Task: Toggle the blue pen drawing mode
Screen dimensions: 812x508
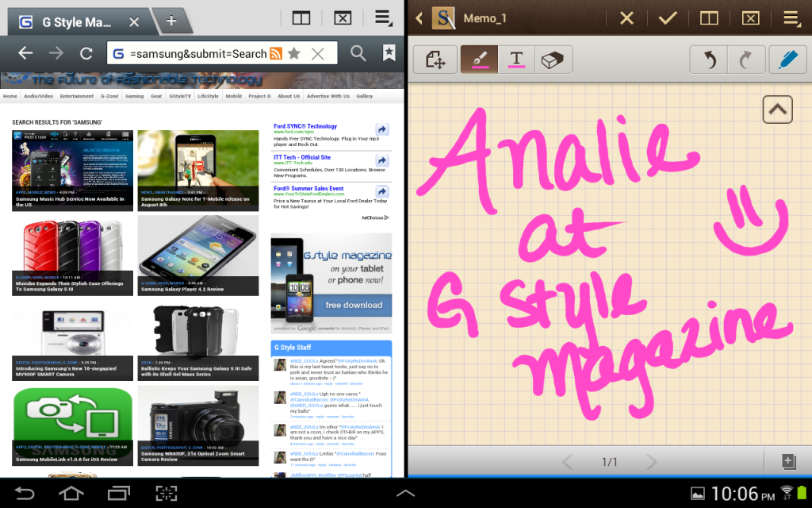Action: (787, 60)
